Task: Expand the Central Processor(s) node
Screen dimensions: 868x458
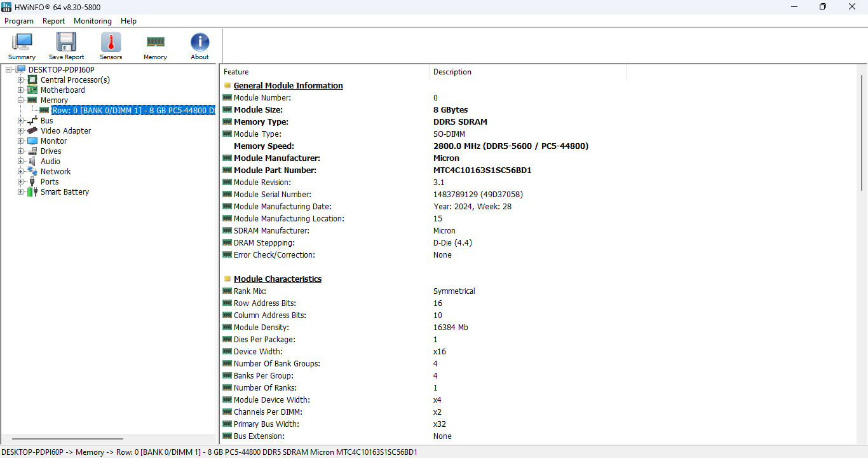Action: [21, 80]
